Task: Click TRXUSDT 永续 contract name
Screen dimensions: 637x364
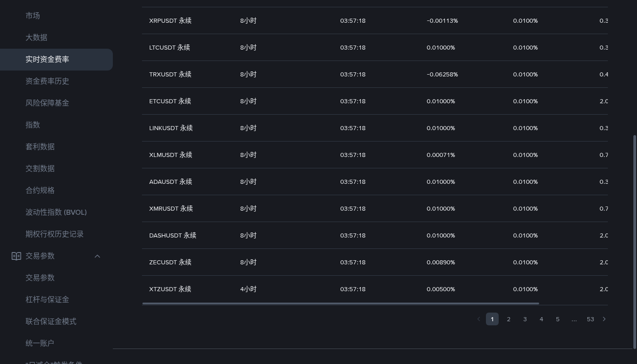Action: (x=170, y=74)
